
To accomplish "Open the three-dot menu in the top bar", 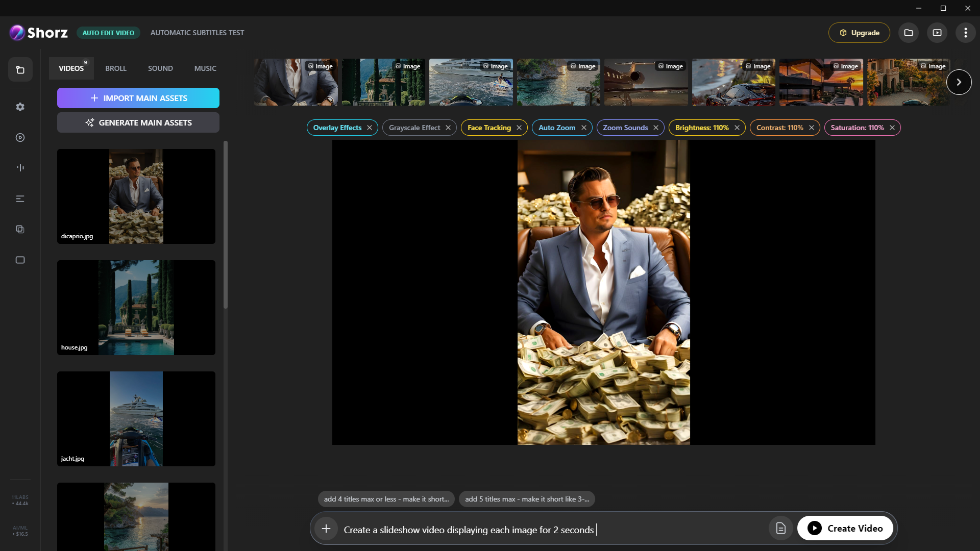I will pos(965,32).
